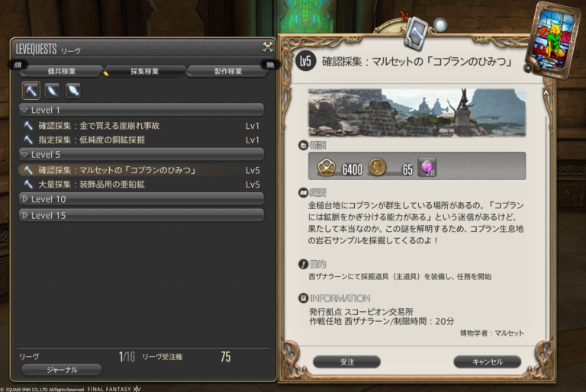Accept the leve with 受注 button
The height and width of the screenshot is (392, 586).
(347, 361)
